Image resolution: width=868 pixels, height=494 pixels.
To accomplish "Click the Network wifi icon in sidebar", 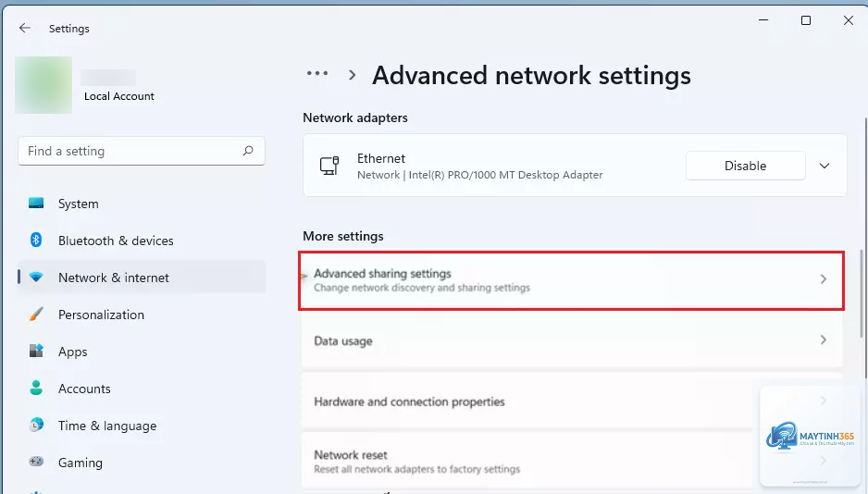I will coord(36,278).
